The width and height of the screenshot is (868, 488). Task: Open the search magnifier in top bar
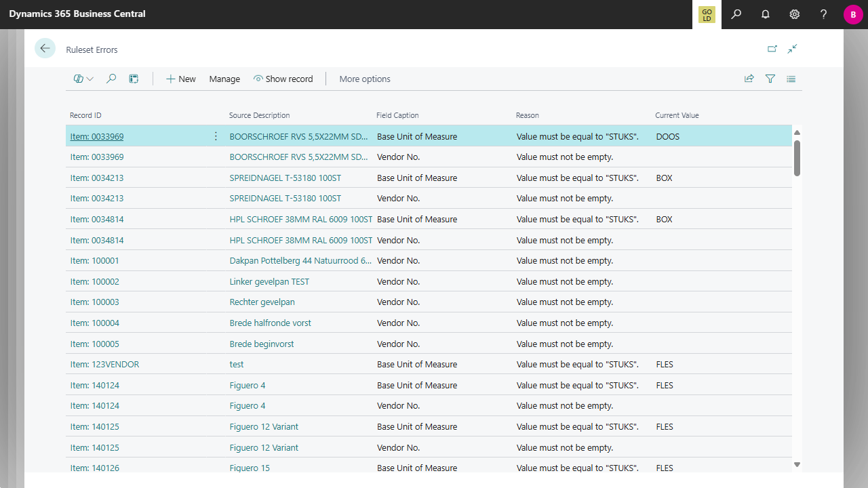pos(736,14)
